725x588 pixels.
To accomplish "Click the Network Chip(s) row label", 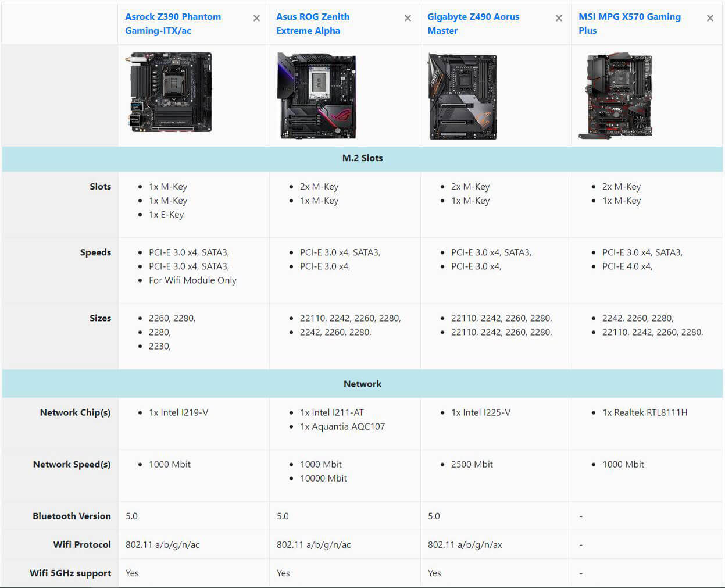I will [x=75, y=412].
